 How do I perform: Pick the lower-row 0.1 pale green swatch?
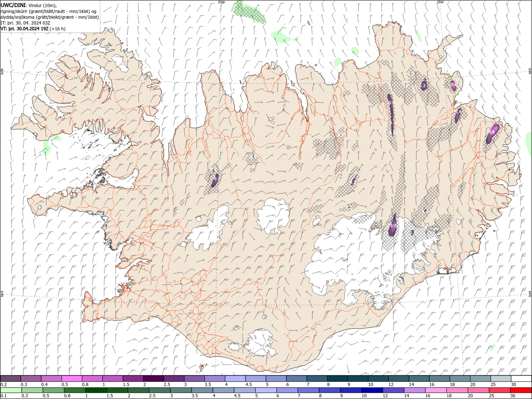(11, 390)
